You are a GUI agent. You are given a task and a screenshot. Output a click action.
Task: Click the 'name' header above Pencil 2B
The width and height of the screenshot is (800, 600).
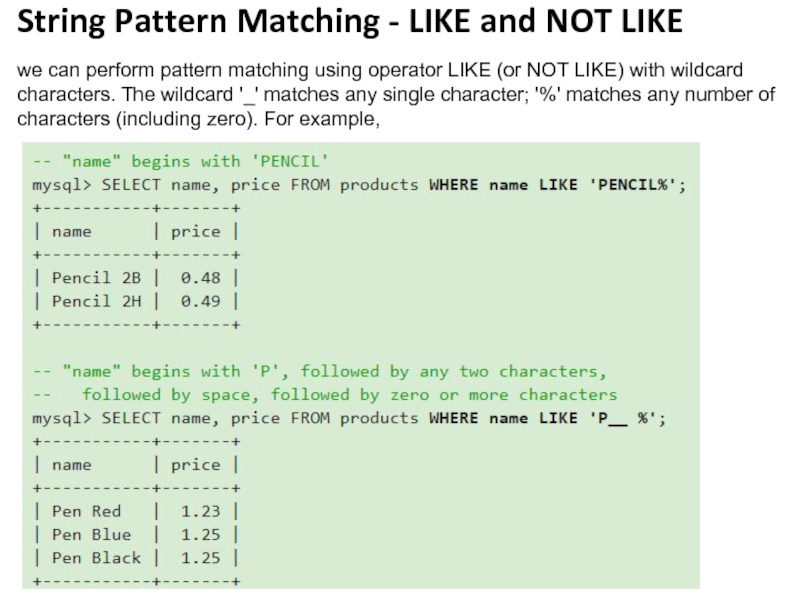[71, 231]
